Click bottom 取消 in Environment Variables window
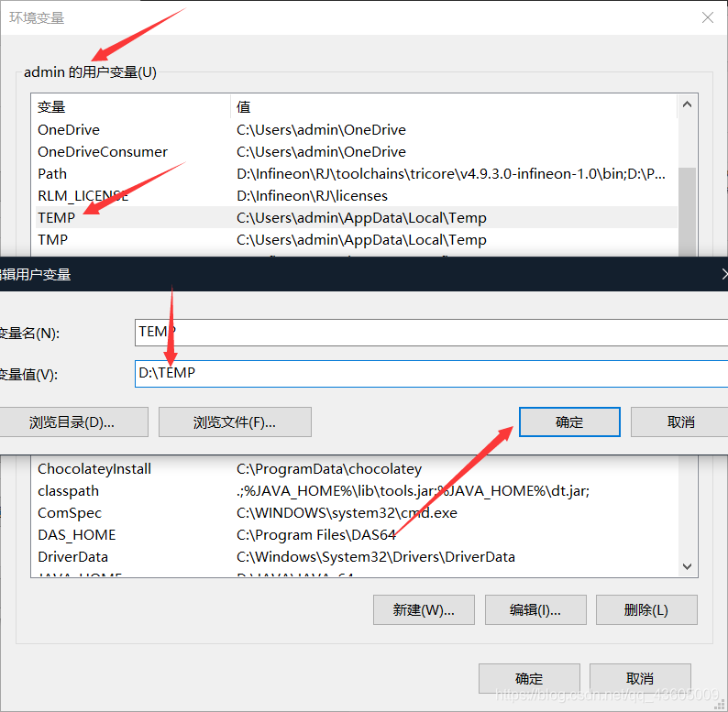Screen dimensions: 728x712 (x=640, y=679)
